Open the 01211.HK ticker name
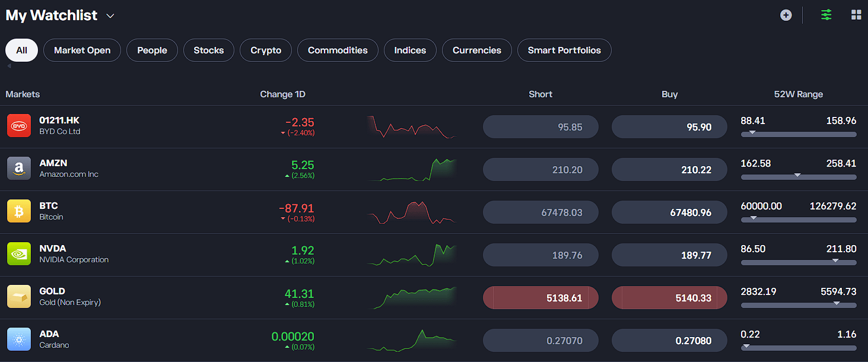The height and width of the screenshot is (362, 868). [x=59, y=120]
